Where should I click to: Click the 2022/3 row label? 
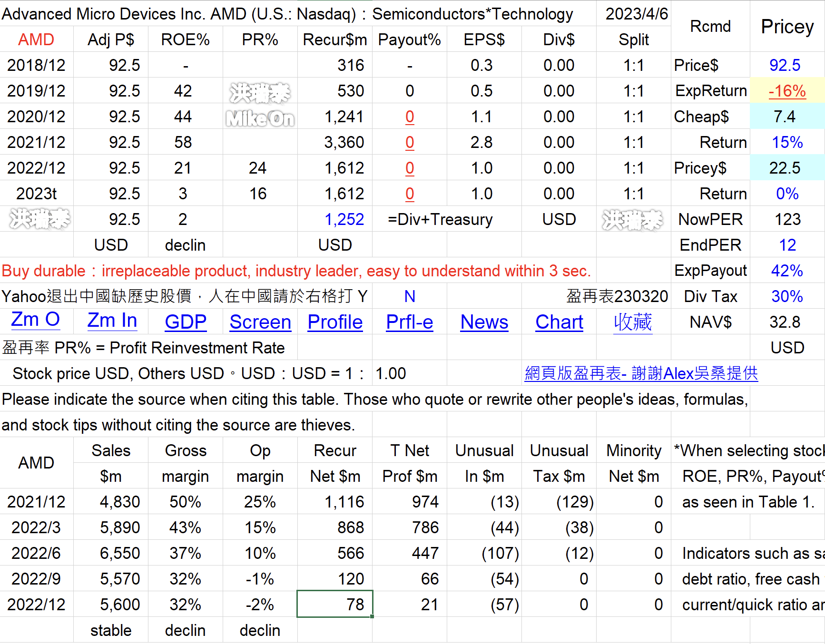36,527
